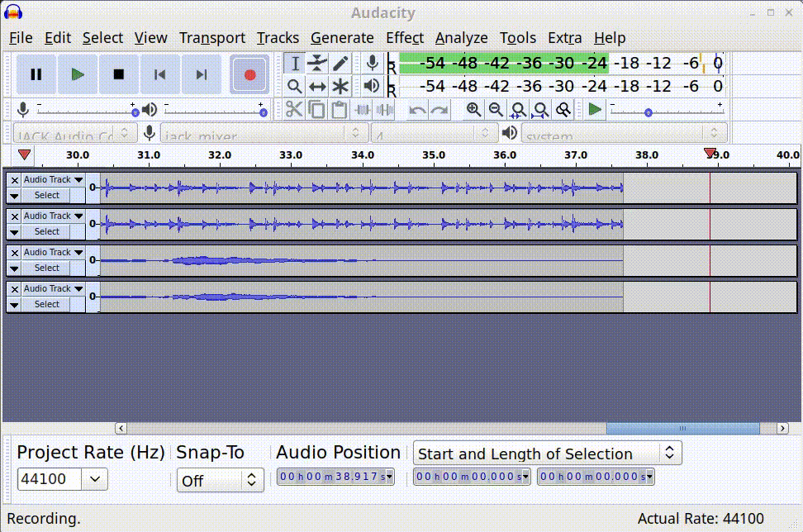Screen dimensions: 803x532
Task: Click Play-at-speed green button
Action: [x=595, y=110]
